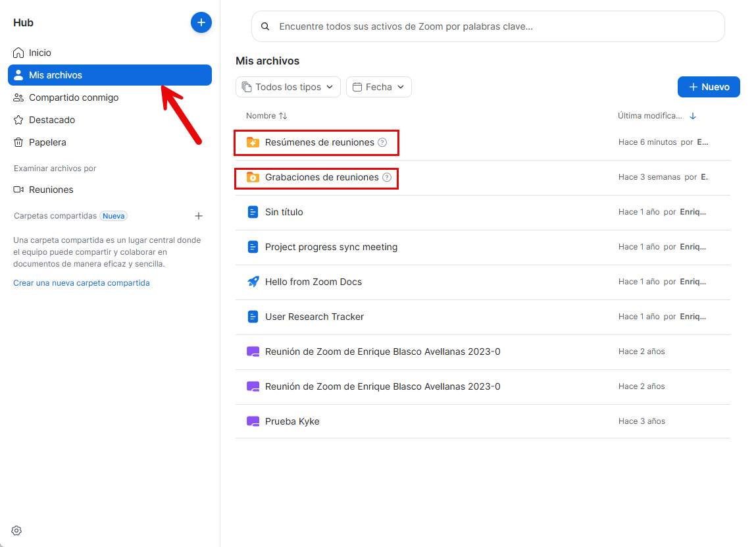
Task: Select Destacado in the sidebar
Action: (51, 120)
